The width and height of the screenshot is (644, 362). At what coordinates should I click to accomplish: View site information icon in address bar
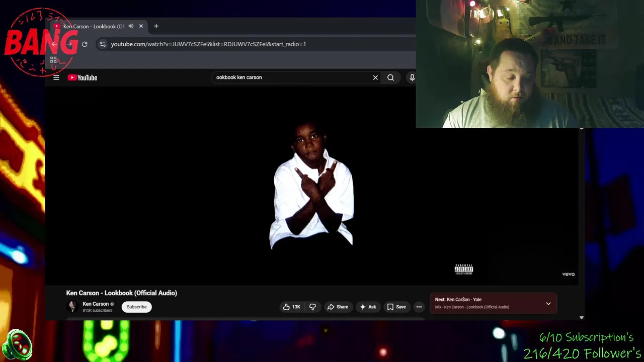pyautogui.click(x=103, y=44)
